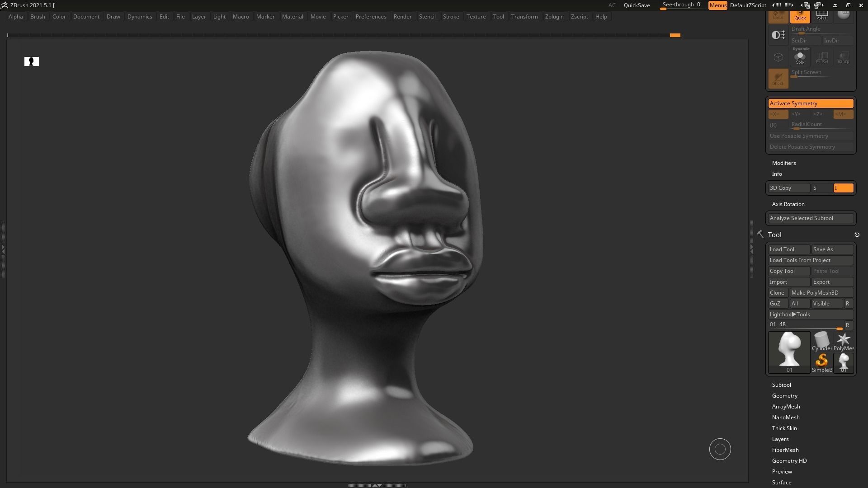The height and width of the screenshot is (488, 868).
Task: Click the head silhouette thumbnail icon
Action: (x=32, y=61)
